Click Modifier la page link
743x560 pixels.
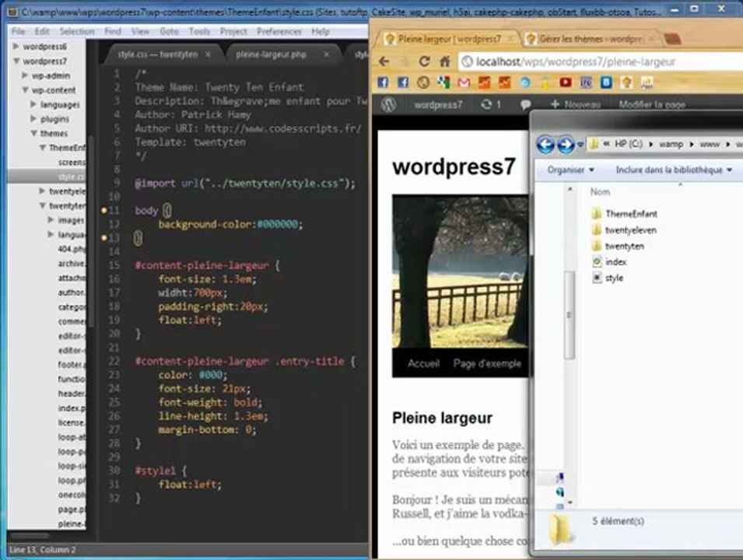coord(652,104)
